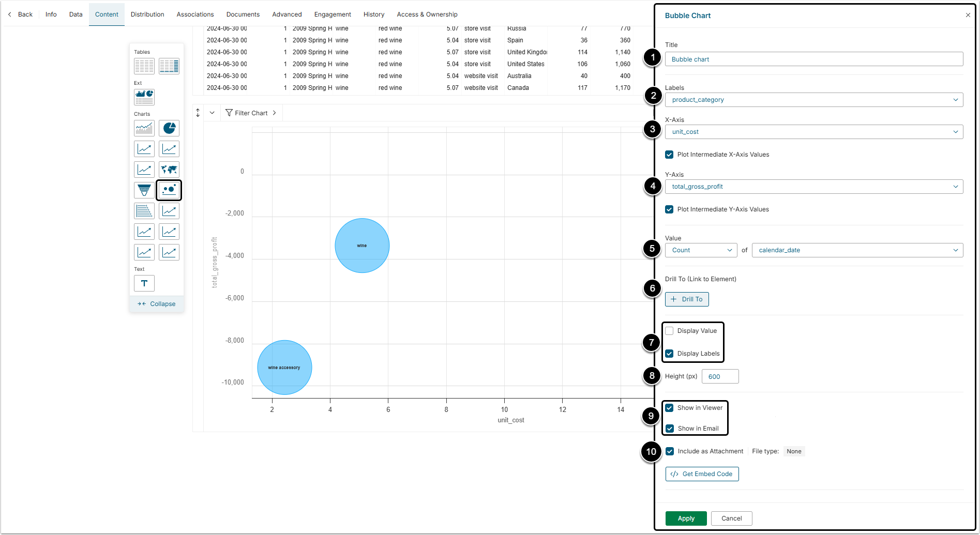Screen dimensions: 980x535
Task: Click the wine accessory bubble
Action: 284,368
